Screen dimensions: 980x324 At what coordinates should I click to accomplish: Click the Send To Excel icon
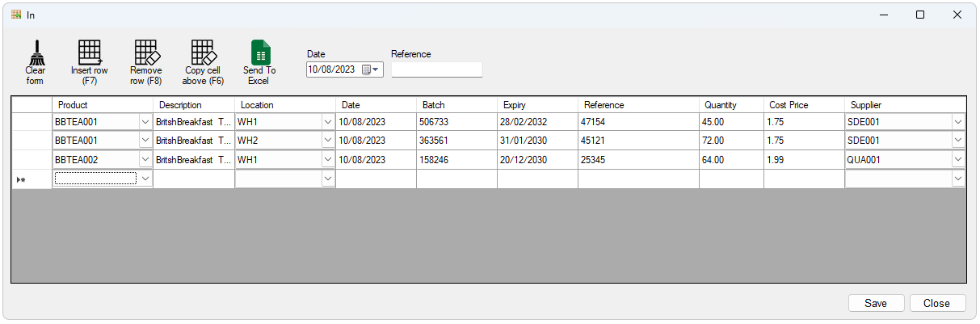coord(260,53)
